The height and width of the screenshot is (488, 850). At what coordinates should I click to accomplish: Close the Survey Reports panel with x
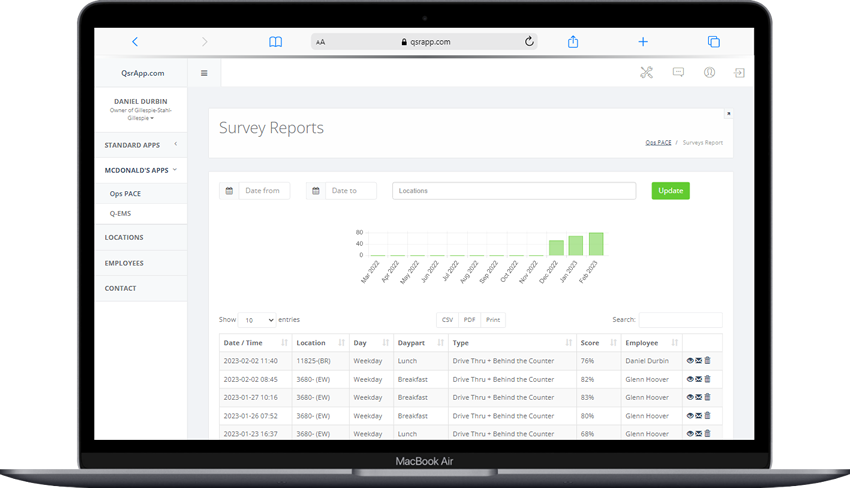point(729,113)
